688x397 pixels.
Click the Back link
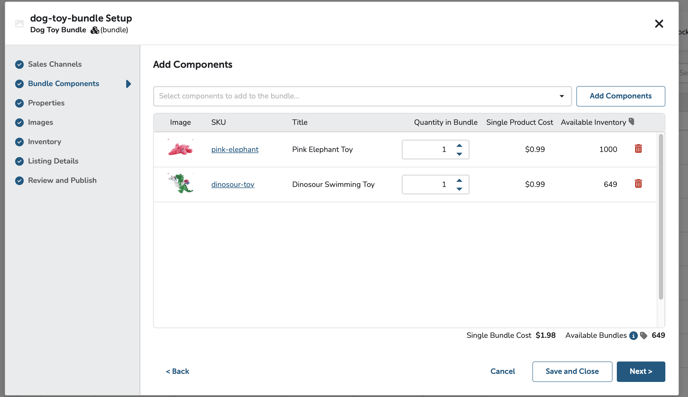coord(177,371)
